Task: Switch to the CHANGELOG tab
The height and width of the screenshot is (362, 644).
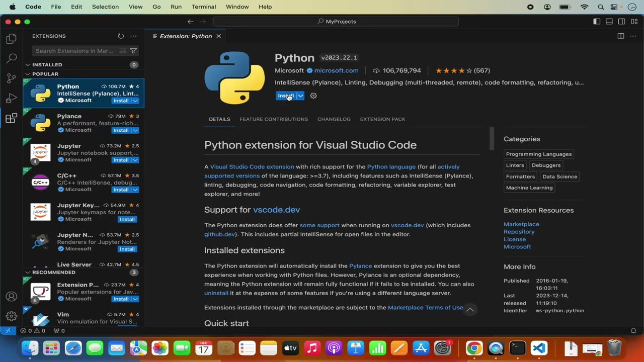Action: [x=334, y=119]
